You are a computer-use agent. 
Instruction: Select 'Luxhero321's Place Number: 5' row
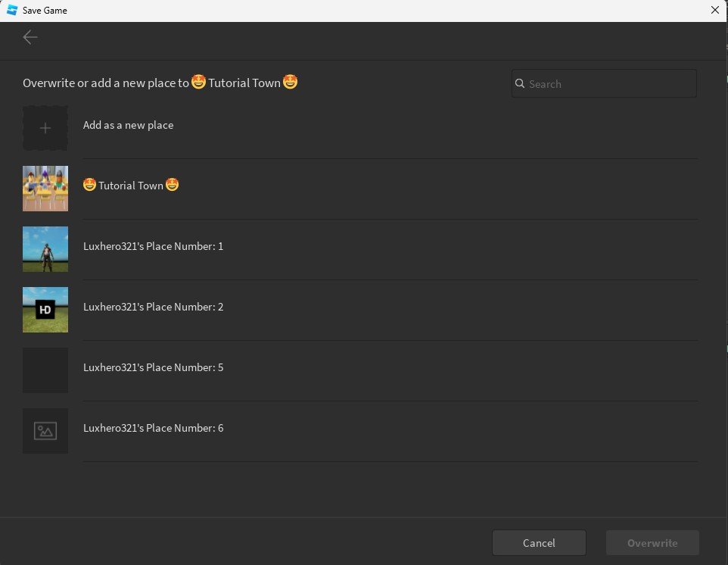(360, 371)
